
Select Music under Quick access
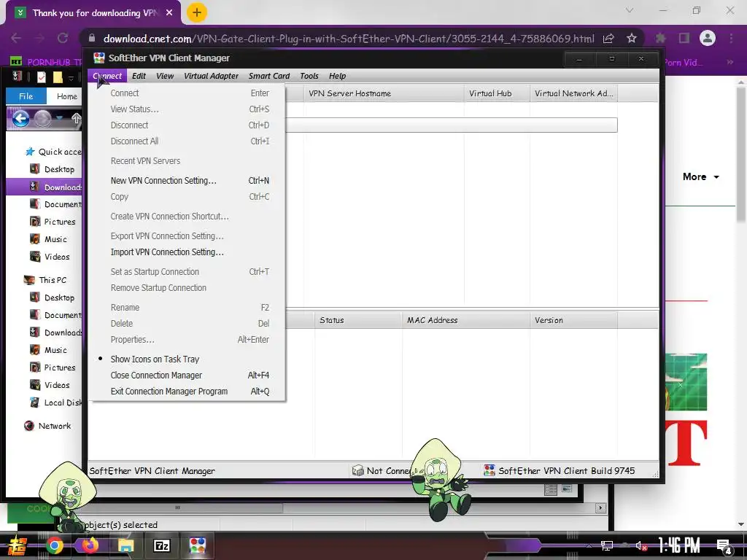[49, 239]
